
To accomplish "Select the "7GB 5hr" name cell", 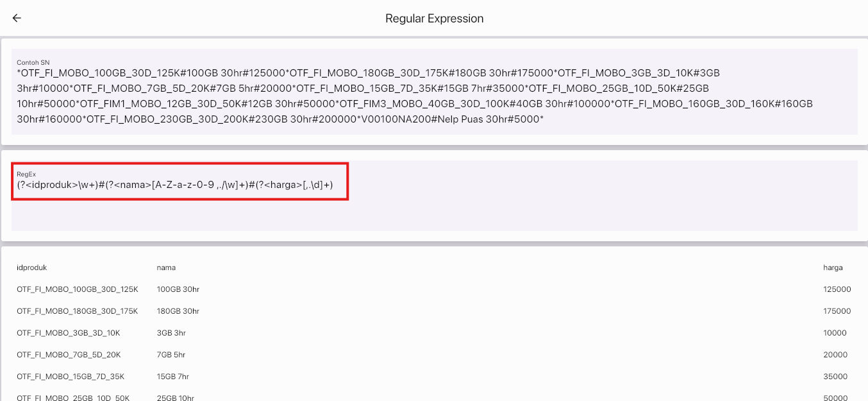I will (x=172, y=355).
